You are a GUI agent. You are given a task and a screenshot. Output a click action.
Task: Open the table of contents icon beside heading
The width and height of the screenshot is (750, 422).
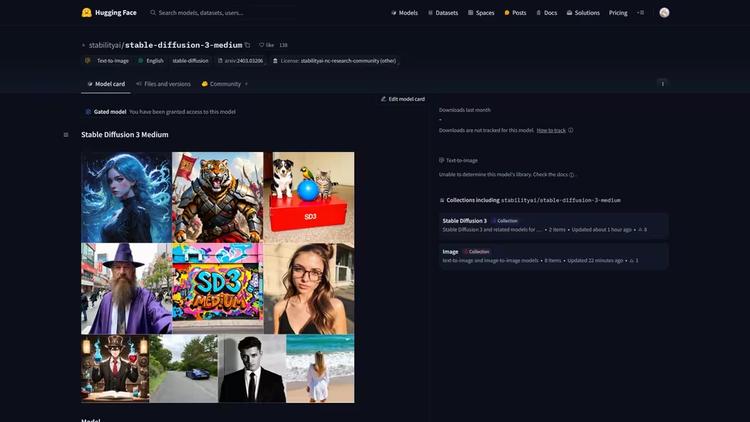point(66,135)
